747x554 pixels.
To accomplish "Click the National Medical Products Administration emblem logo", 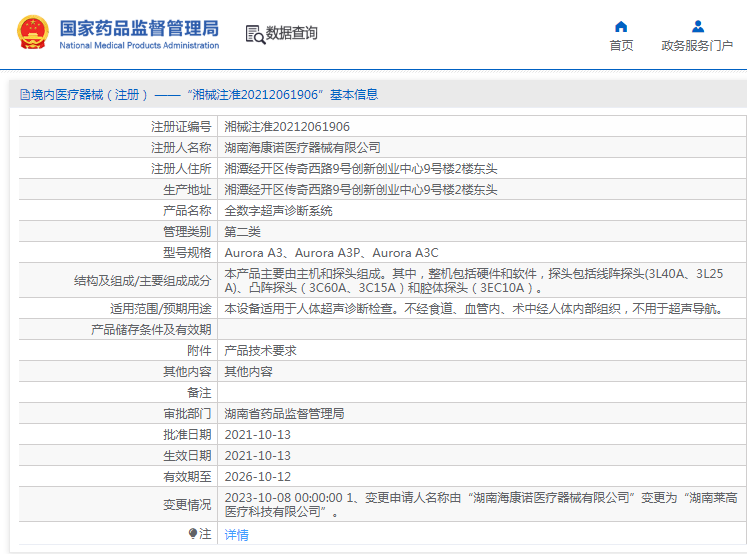I will pos(33,33).
